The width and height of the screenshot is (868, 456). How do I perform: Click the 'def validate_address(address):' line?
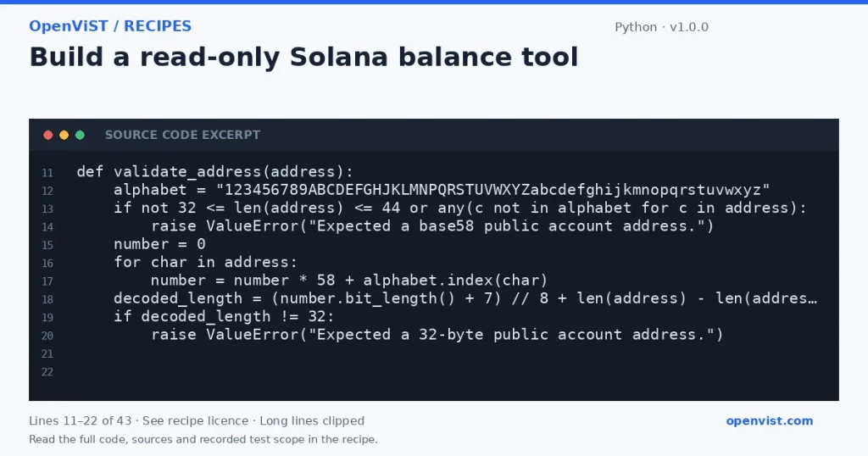click(214, 171)
